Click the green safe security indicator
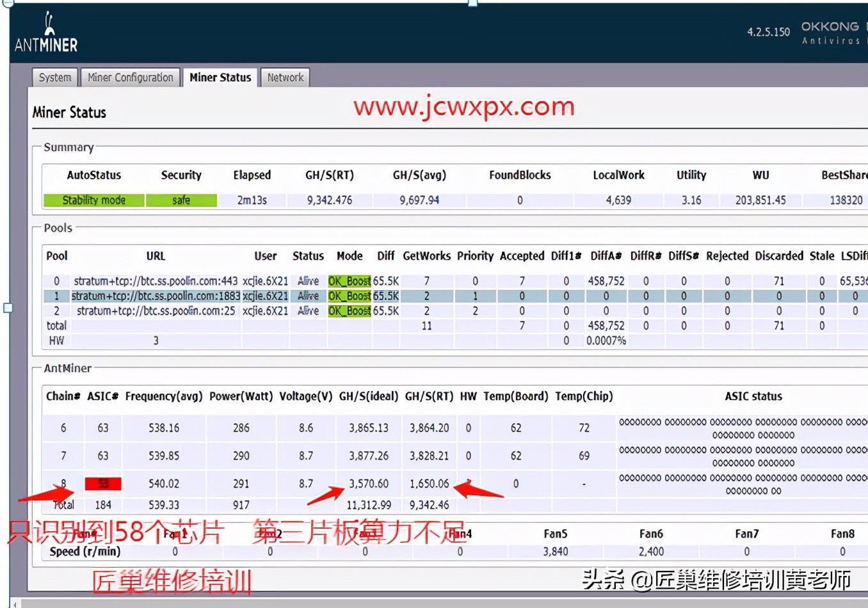 coord(181,200)
